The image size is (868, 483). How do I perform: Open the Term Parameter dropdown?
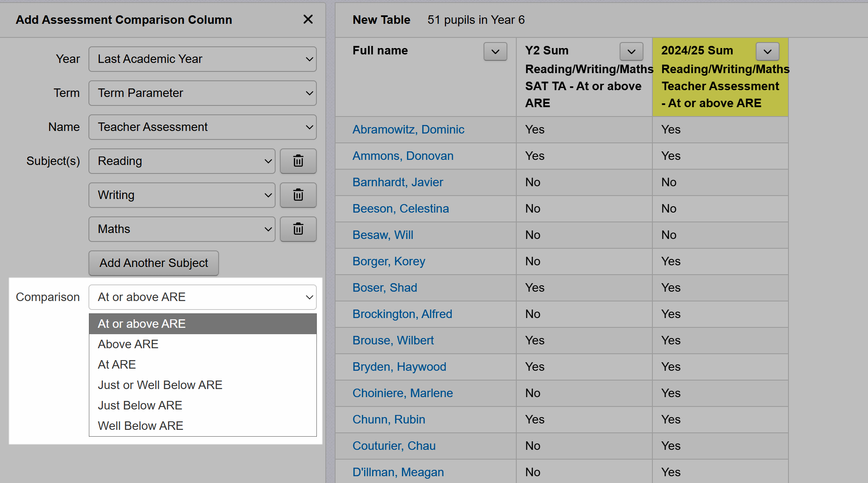[x=202, y=93]
